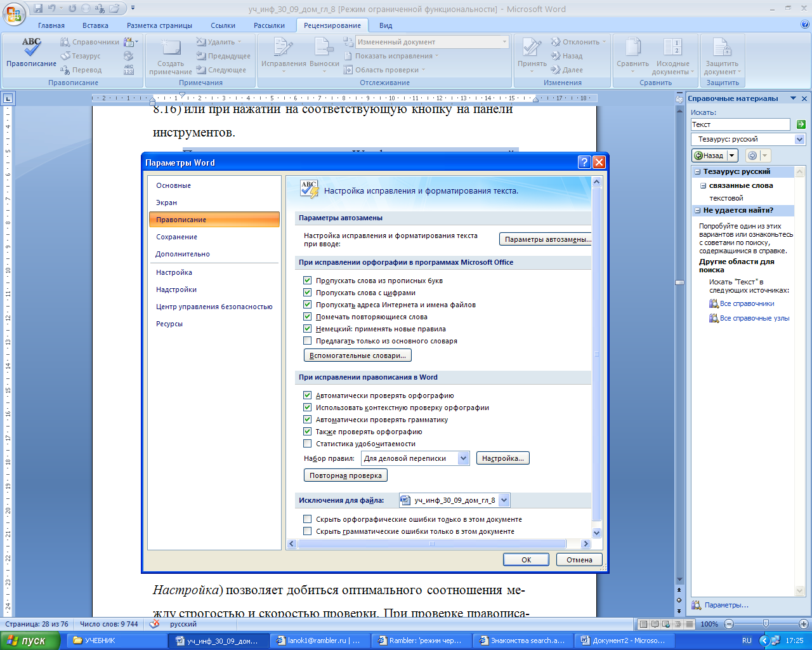
Task: Open Назад button dropdown arrow in research pane
Action: click(732, 156)
